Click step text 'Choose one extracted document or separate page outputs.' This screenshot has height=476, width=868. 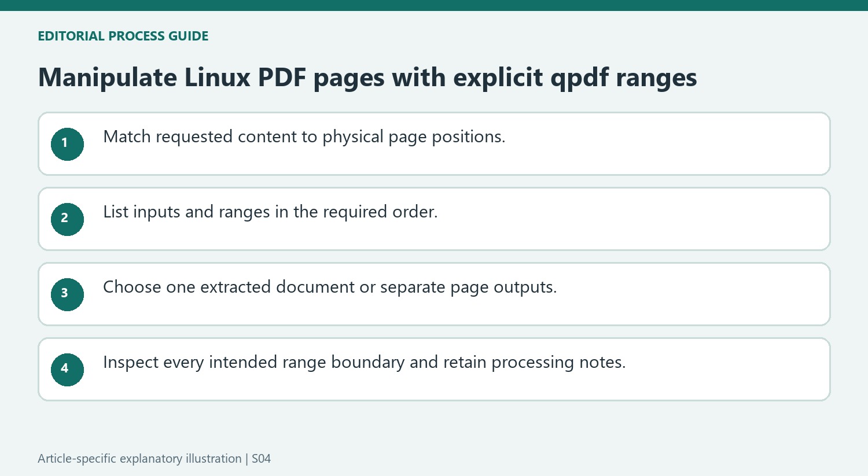(330, 287)
